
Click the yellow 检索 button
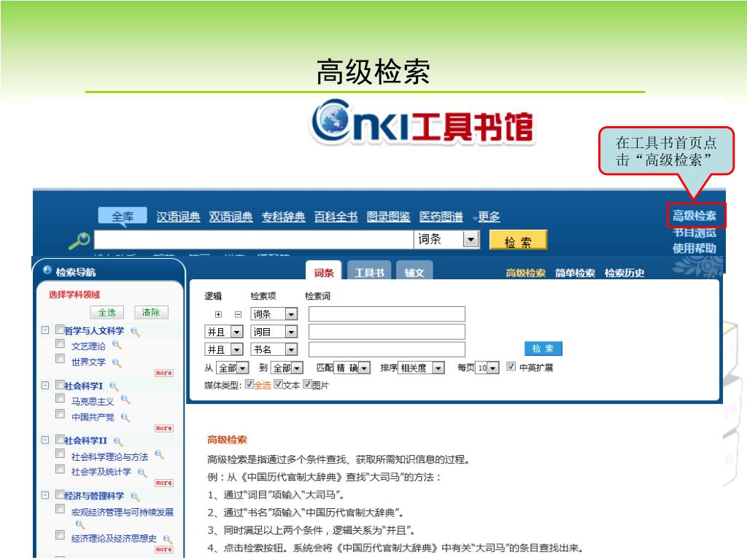pos(519,240)
